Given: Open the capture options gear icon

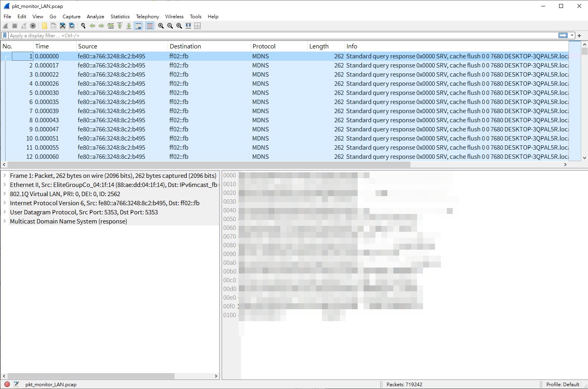Looking at the screenshot, I should coord(33,26).
